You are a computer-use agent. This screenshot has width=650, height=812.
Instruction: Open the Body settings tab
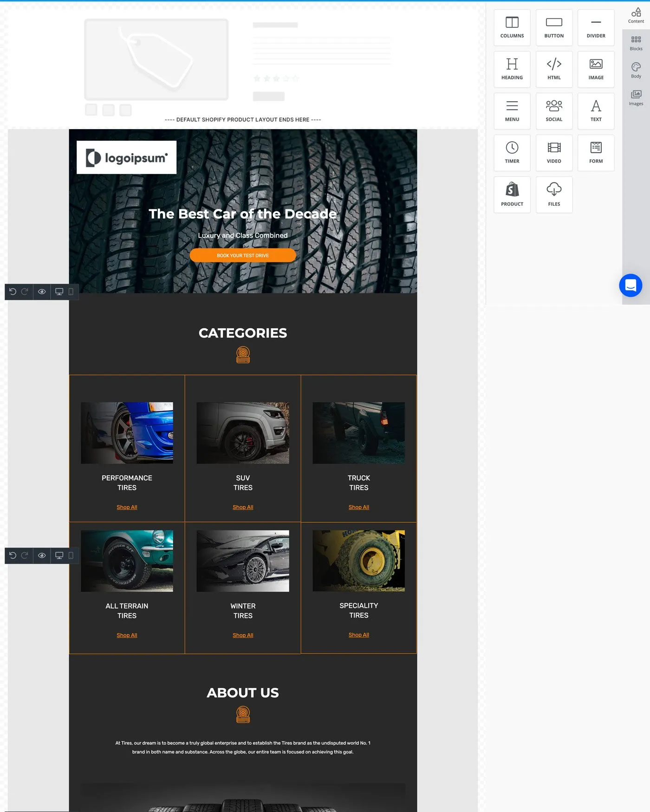coord(636,71)
